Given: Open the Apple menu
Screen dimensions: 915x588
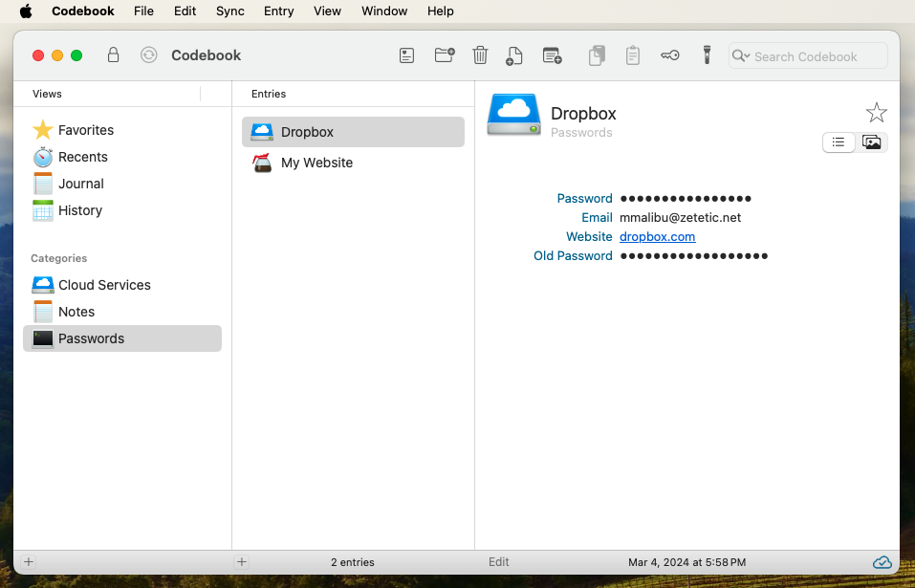Looking at the screenshot, I should click(x=26, y=11).
